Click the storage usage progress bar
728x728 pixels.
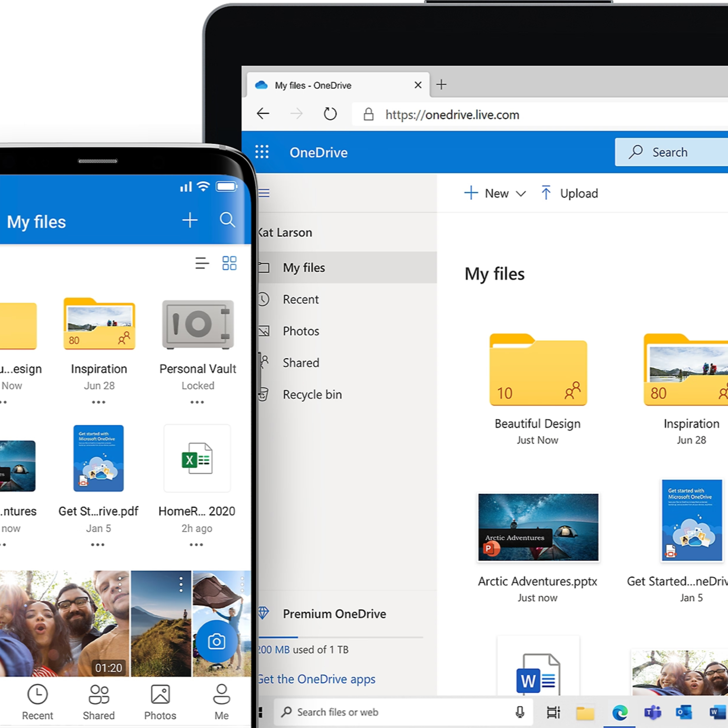click(x=341, y=637)
